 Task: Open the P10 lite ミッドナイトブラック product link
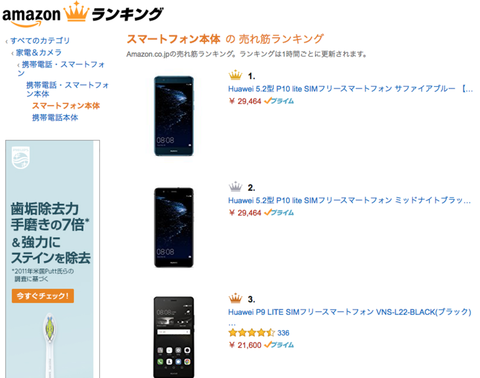[349, 200]
